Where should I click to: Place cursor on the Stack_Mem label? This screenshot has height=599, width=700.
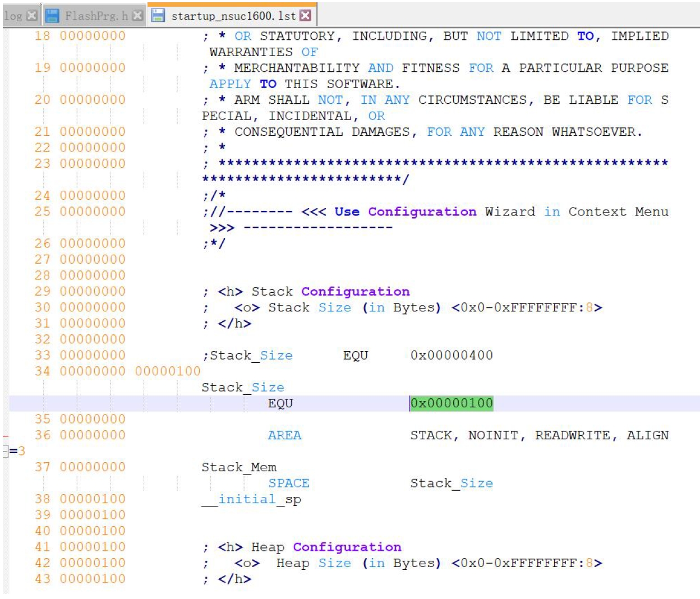(239, 467)
